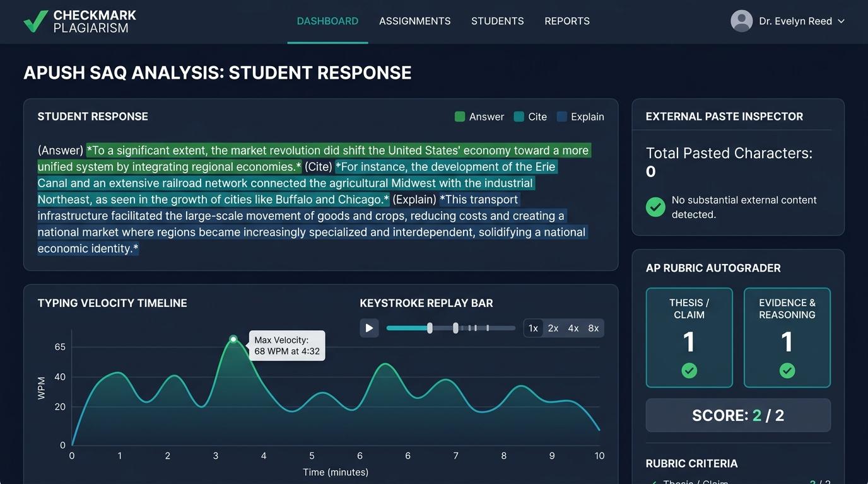Click the AP Rubric Autograder heading
868x484 pixels.
point(713,268)
